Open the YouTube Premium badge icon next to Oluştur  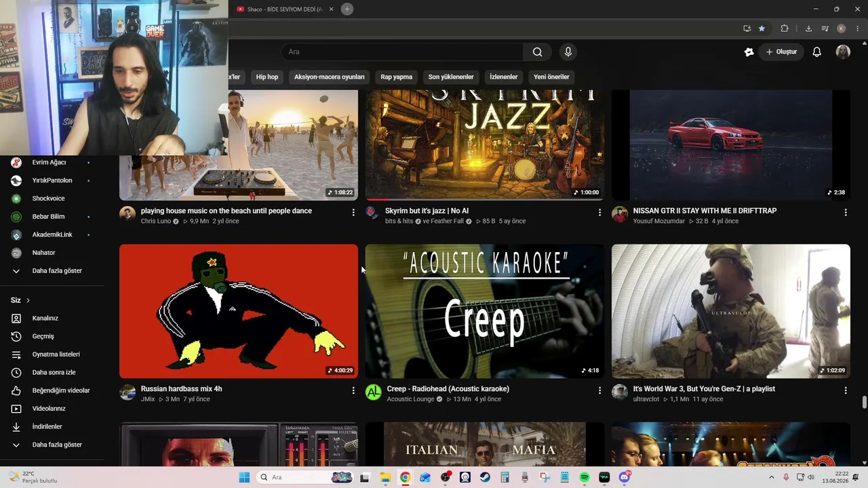click(749, 52)
